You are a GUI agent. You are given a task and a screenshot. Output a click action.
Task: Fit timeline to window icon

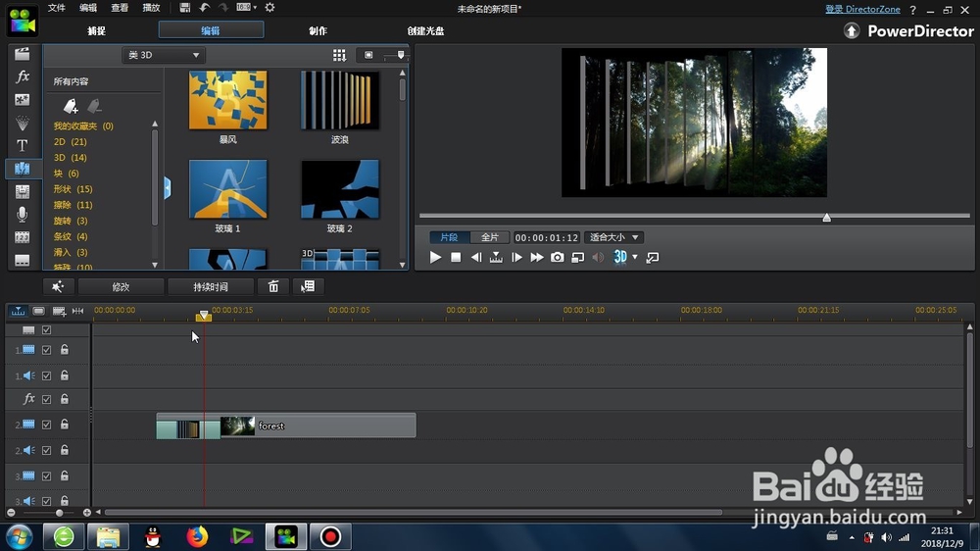point(77,311)
